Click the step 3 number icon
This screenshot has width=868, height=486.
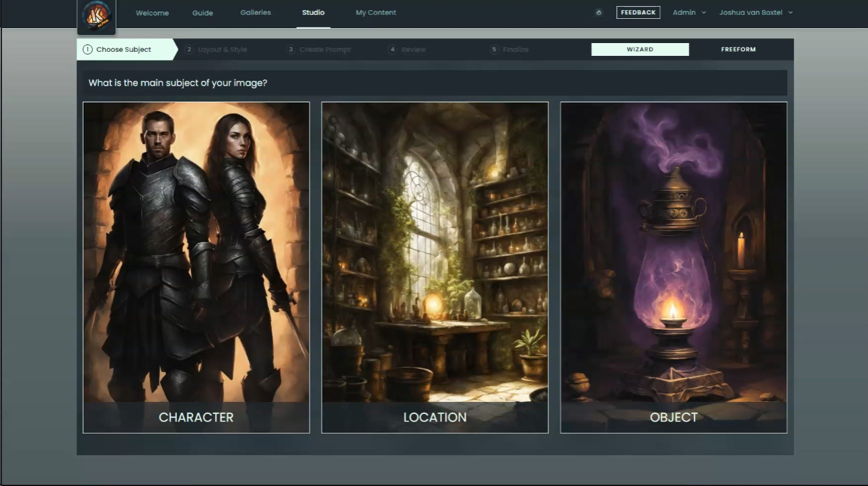[x=291, y=50]
